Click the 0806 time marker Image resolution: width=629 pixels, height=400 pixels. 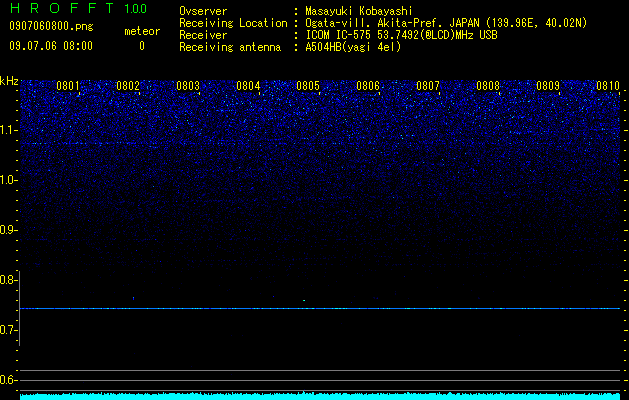[368, 86]
